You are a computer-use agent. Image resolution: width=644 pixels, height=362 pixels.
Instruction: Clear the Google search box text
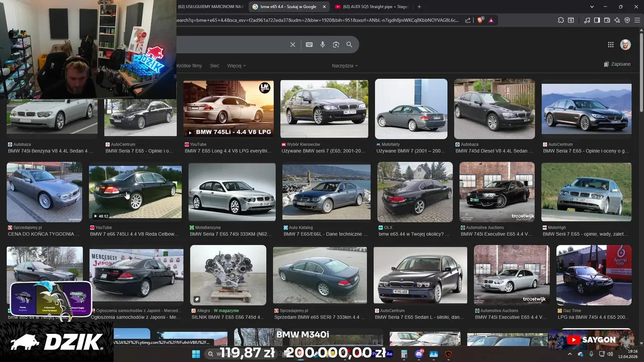[x=293, y=45]
